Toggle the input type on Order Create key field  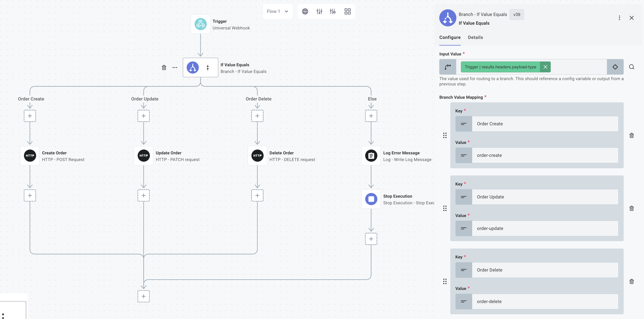463,124
